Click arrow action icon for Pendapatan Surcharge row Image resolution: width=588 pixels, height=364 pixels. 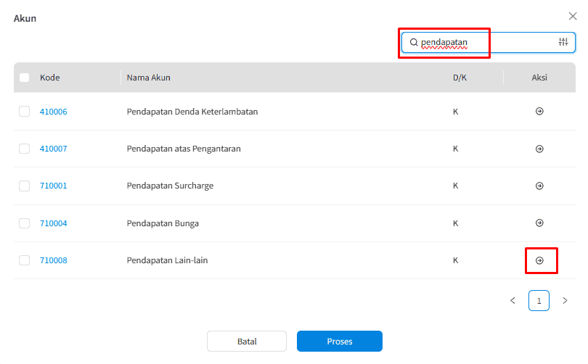[x=539, y=186]
